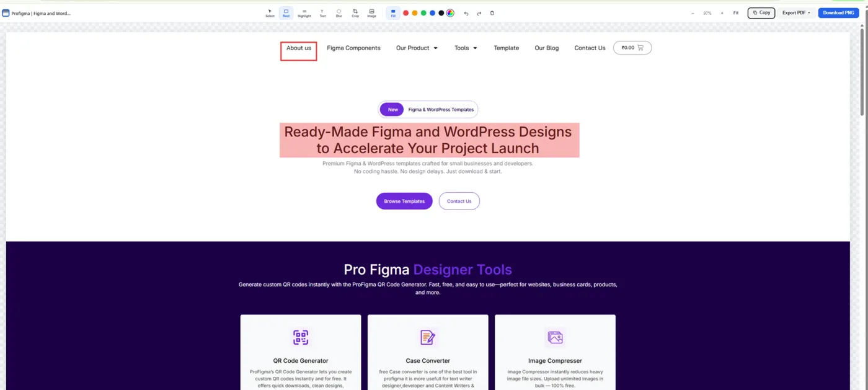Expand the Our Product dropdown menu
This screenshot has height=390, width=868.
pyautogui.click(x=417, y=48)
